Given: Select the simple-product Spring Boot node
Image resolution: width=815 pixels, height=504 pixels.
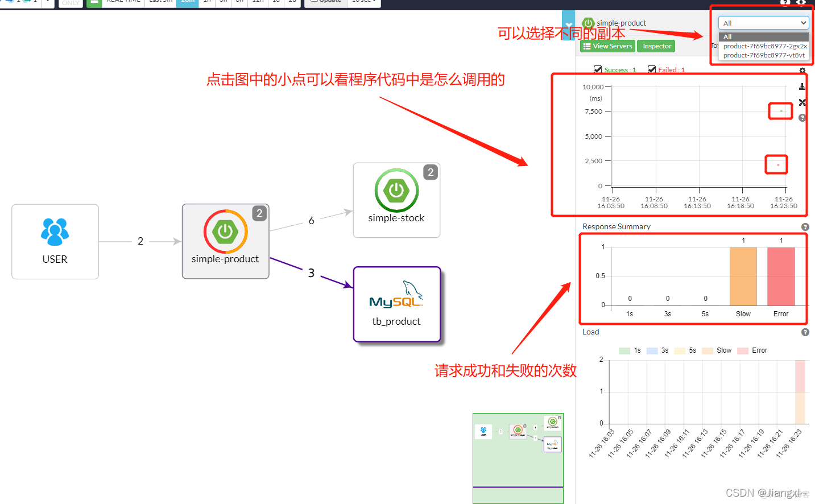Looking at the screenshot, I should point(225,241).
